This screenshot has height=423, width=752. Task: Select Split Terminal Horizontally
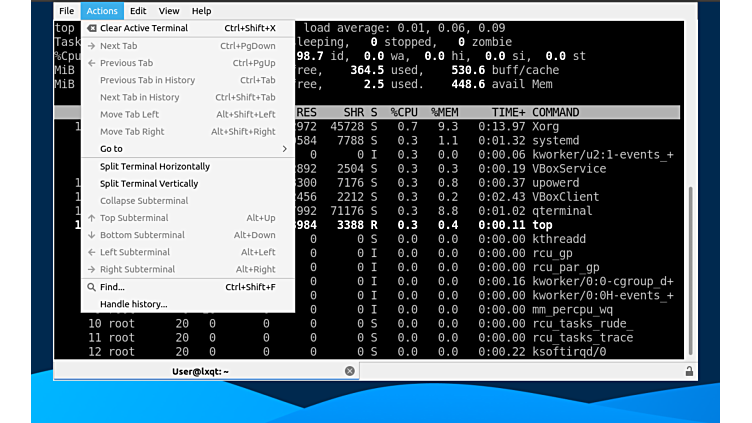coord(155,166)
